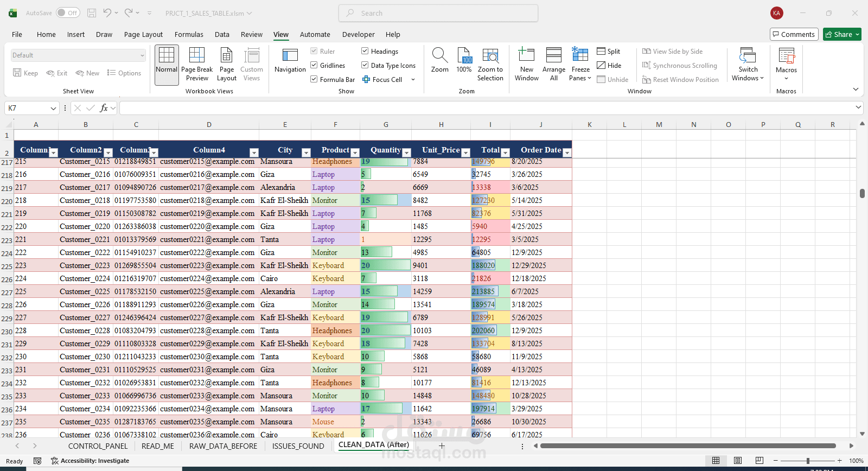Select Normal view icon in status bar
The image size is (868, 471).
click(x=716, y=461)
